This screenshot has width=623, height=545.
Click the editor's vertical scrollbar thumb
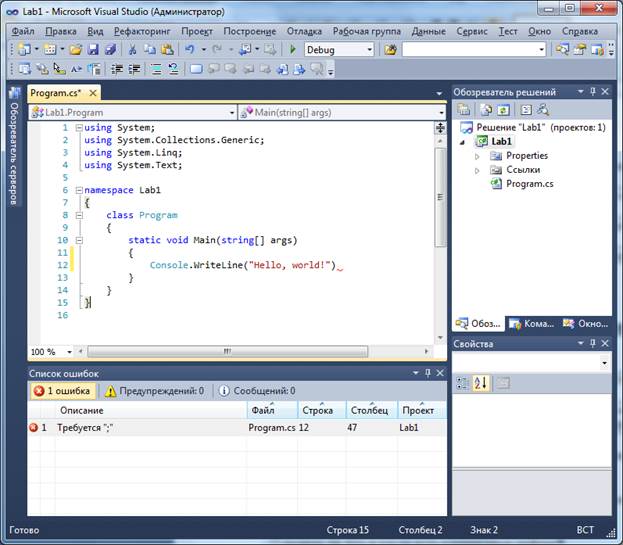tap(440, 197)
